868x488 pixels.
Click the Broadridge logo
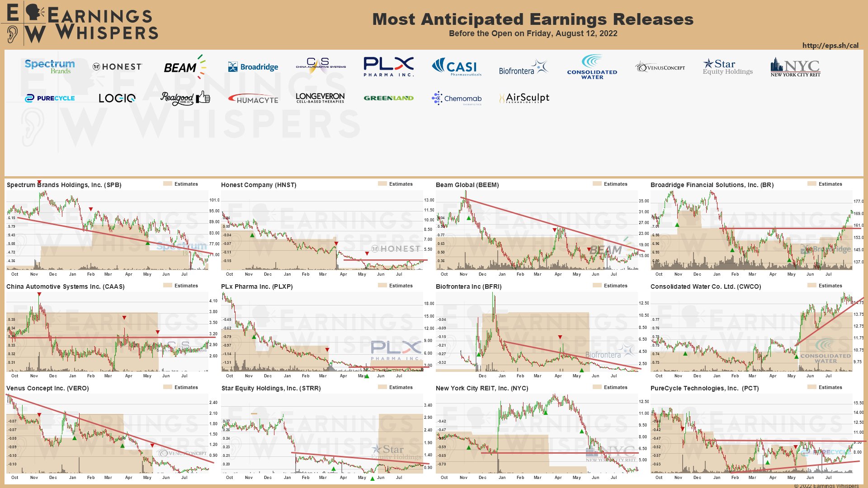(253, 67)
